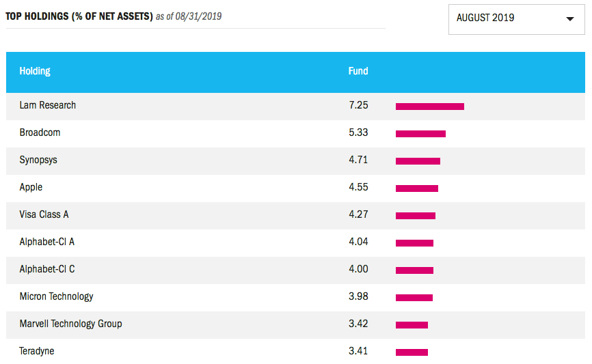Viewport: 592px width, 364px height.
Task: Click the pink bar for Broadcom
Action: point(420,134)
